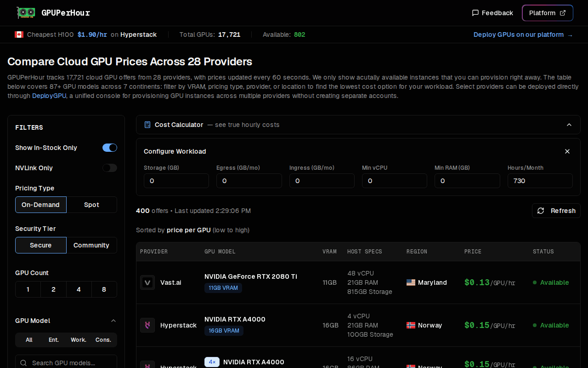Screen dimensions: 588x368
Task: Collapse the GPU Model filter section
Action: (x=113, y=321)
